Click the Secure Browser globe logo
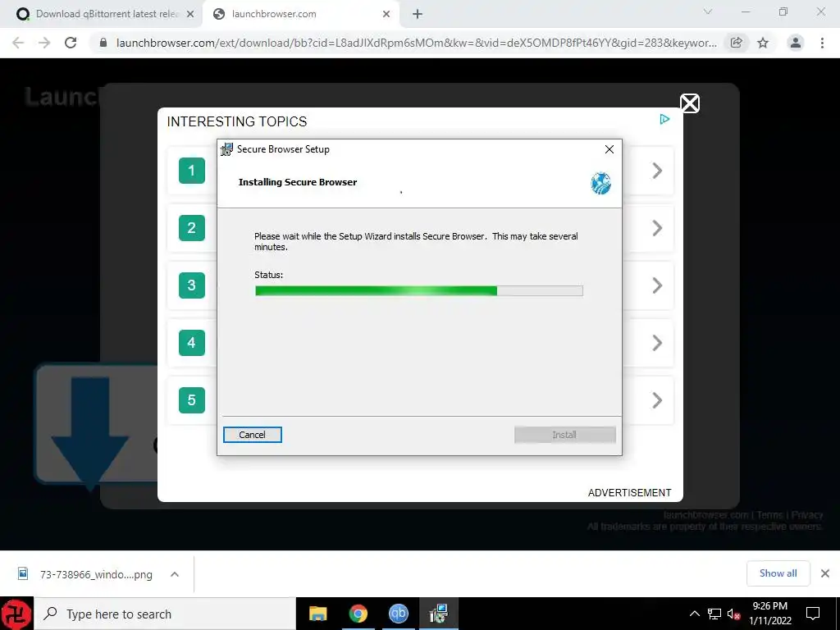840x630 pixels. coord(600,183)
